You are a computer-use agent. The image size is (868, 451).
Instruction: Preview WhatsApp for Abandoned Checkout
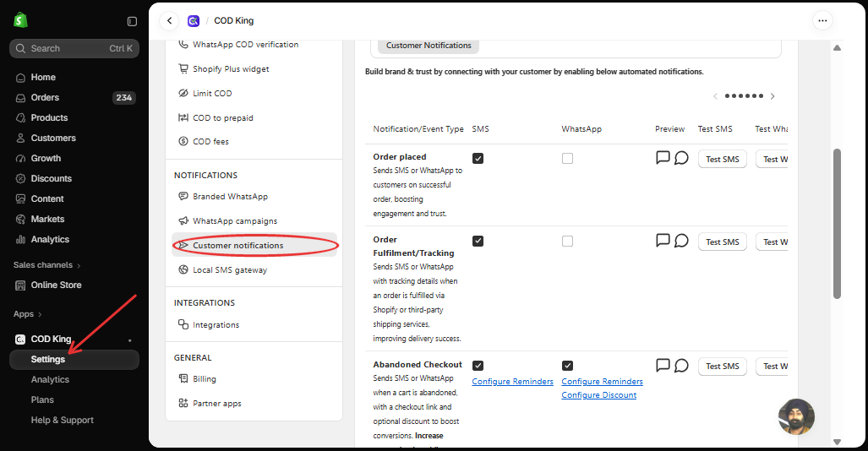tap(681, 366)
